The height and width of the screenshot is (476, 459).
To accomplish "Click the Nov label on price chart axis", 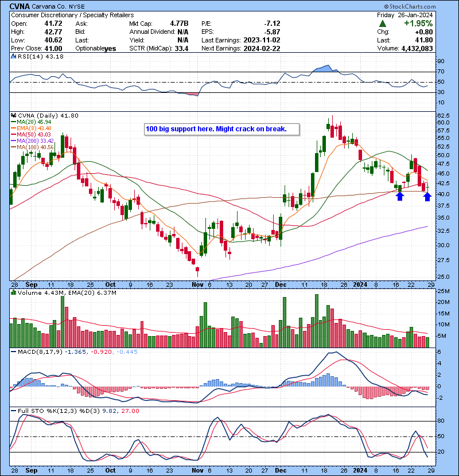I will tap(197, 285).
